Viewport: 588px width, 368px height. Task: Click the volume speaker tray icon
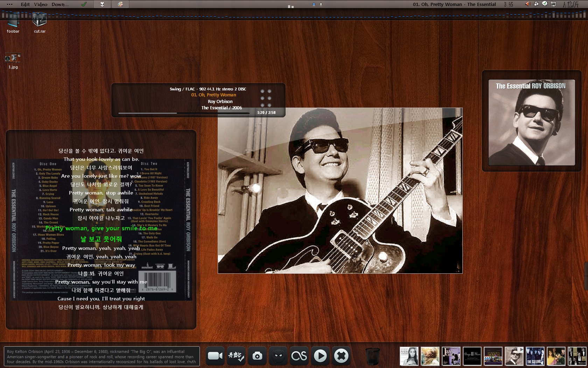tap(527, 4)
